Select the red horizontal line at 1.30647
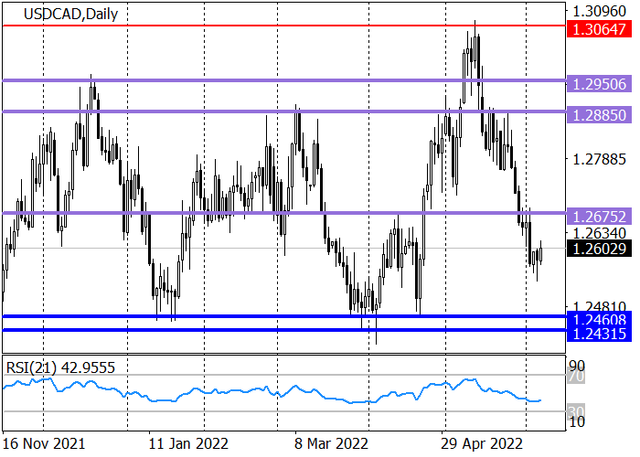Image resolution: width=640 pixels, height=457 pixels. coord(284,26)
